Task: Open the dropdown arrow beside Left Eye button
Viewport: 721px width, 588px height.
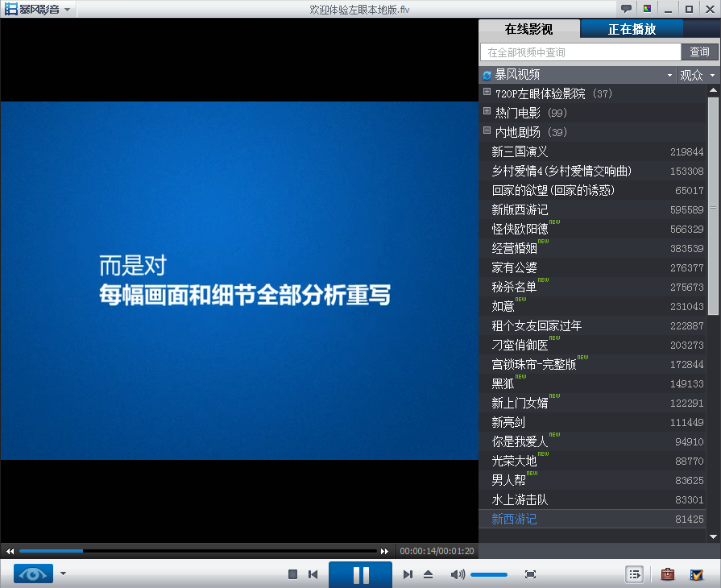Action: click(64, 574)
